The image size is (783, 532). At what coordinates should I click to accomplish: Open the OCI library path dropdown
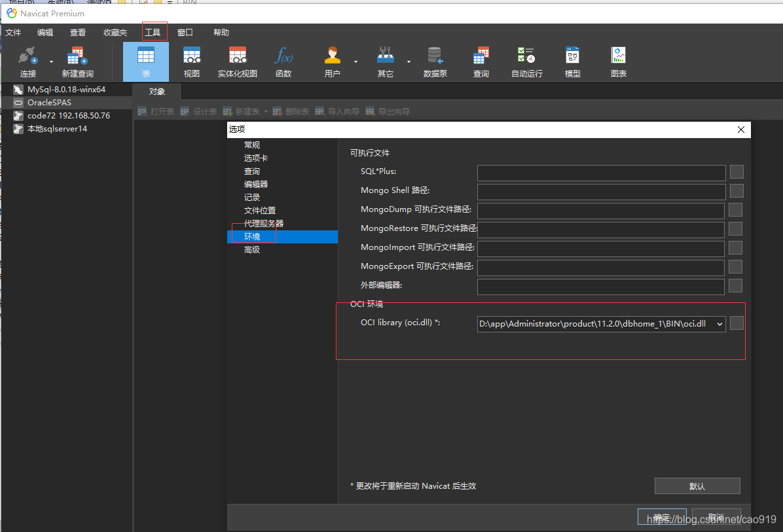tap(719, 324)
